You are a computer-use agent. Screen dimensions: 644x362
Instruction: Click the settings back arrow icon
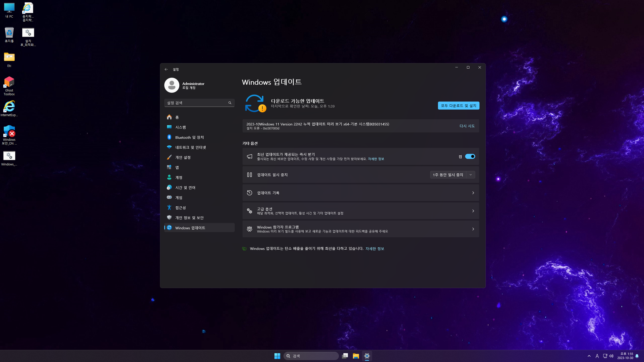(x=166, y=69)
